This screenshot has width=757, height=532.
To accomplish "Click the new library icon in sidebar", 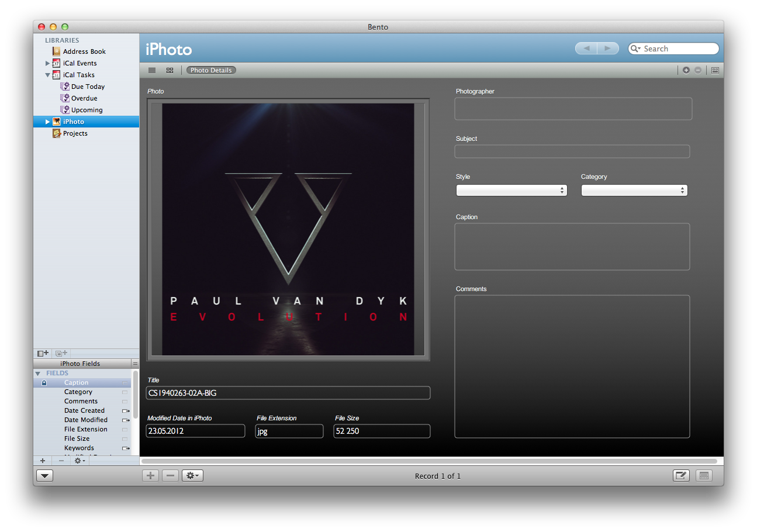I will point(43,353).
